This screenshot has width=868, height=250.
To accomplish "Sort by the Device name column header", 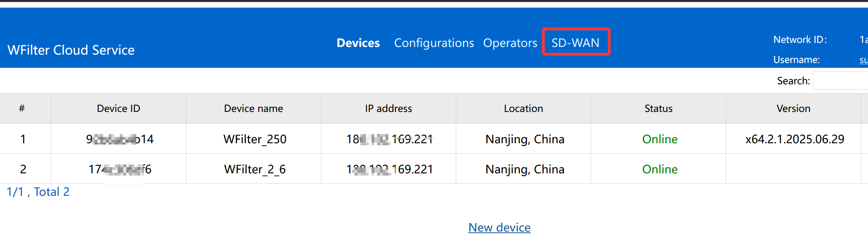I will (x=254, y=108).
